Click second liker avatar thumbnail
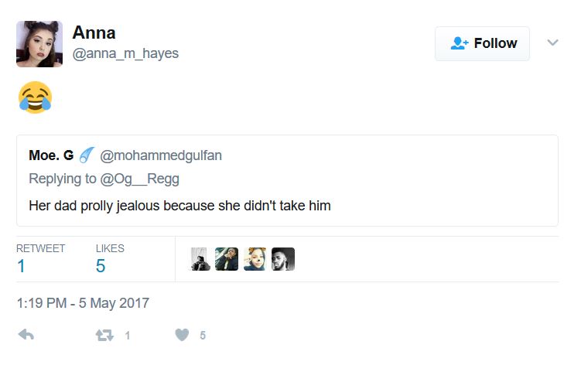The height and width of the screenshot is (372, 588). 227,258
